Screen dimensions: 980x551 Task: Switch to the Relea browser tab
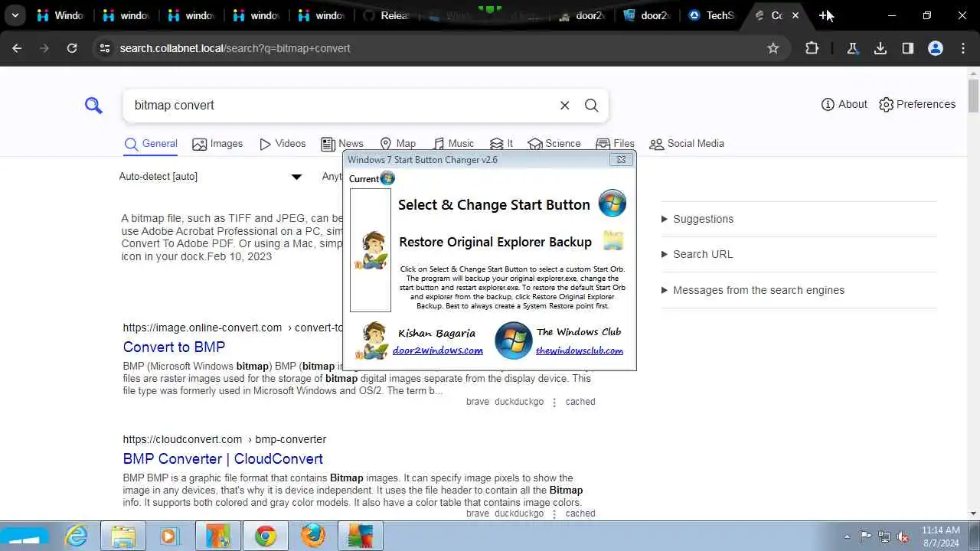click(386, 15)
